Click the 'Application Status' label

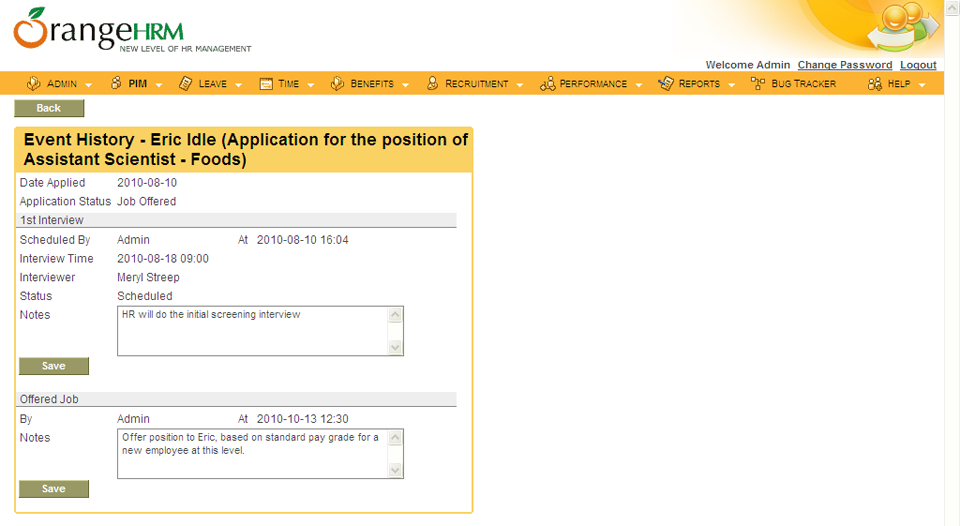(x=65, y=201)
